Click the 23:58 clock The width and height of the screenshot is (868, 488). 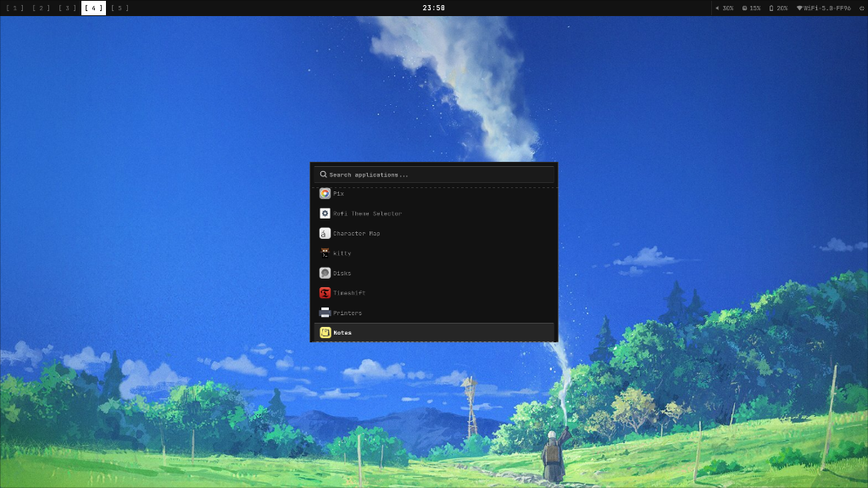pos(433,8)
